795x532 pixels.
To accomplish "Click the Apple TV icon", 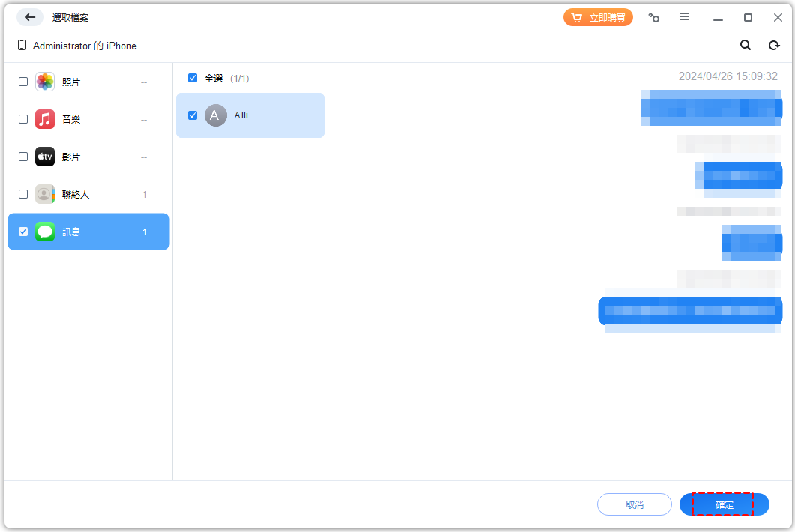I will [45, 157].
